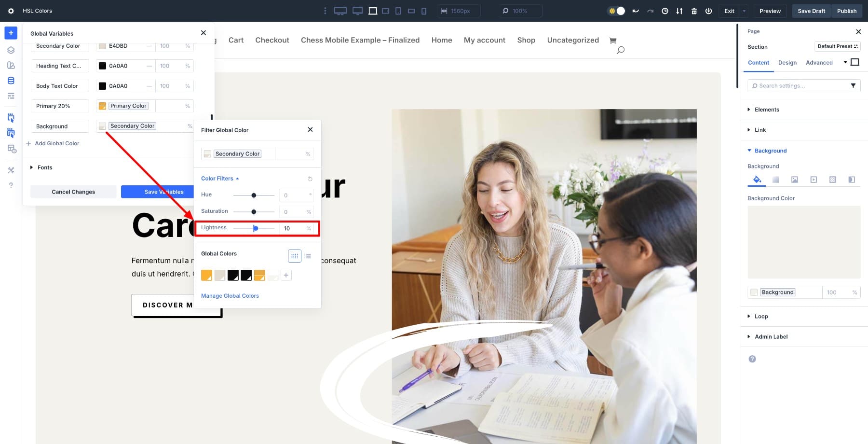Select the background video option in Background panel

pyautogui.click(x=814, y=179)
